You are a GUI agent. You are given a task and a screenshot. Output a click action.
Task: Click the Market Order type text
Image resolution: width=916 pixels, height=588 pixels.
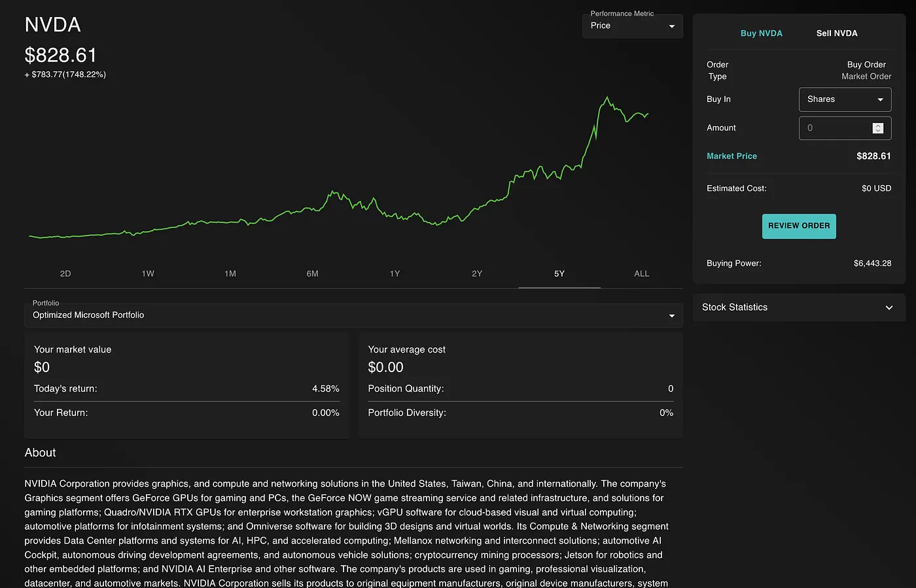[x=866, y=77]
